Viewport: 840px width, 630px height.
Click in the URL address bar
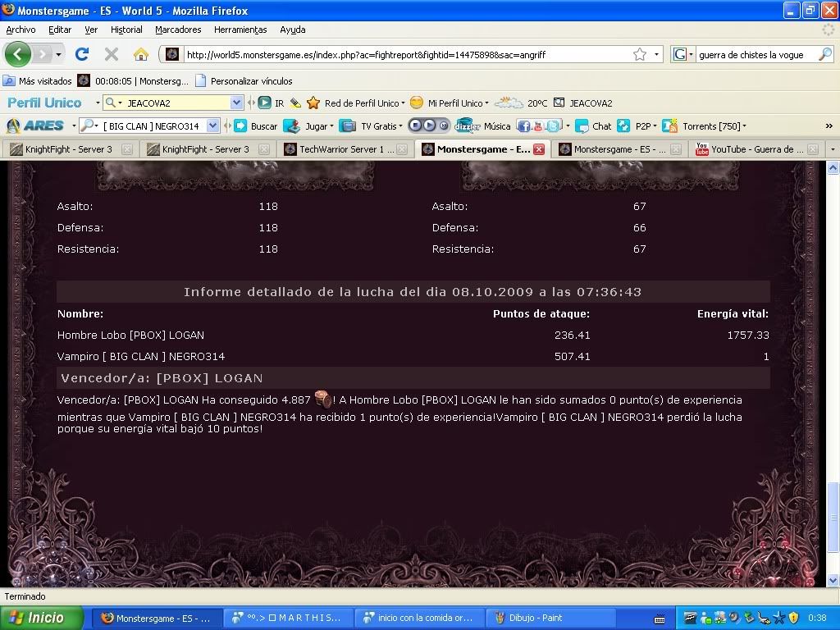coord(402,55)
